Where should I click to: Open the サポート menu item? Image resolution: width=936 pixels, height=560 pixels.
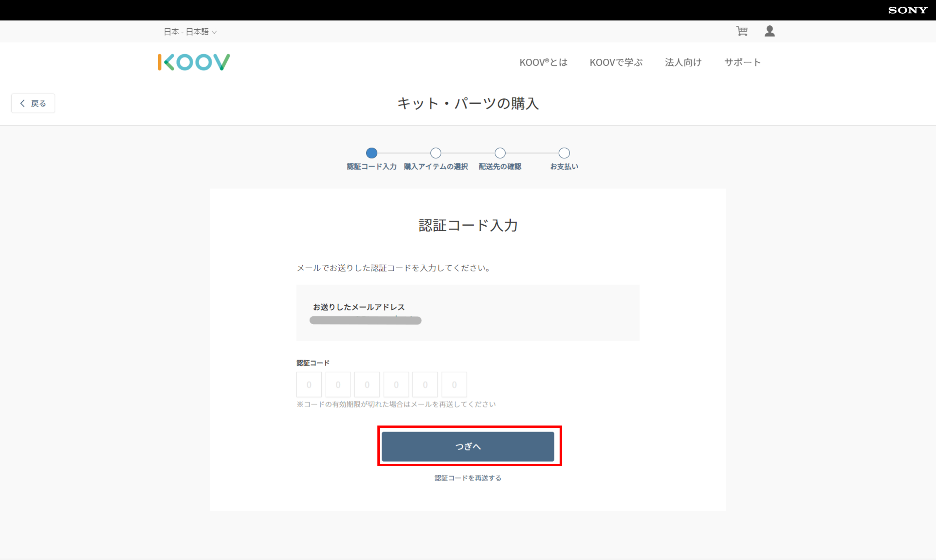pos(742,62)
